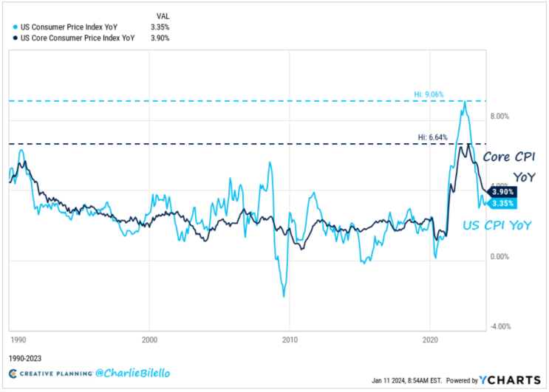Viewport: 549px width, 392px height.
Task: Select the US Core Consumer Price Index YoY label
Action: 78,38
